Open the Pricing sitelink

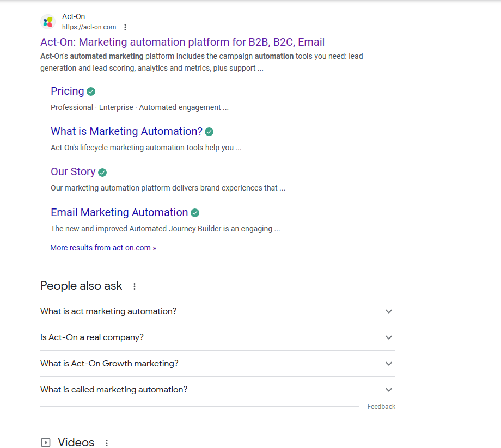tap(67, 91)
